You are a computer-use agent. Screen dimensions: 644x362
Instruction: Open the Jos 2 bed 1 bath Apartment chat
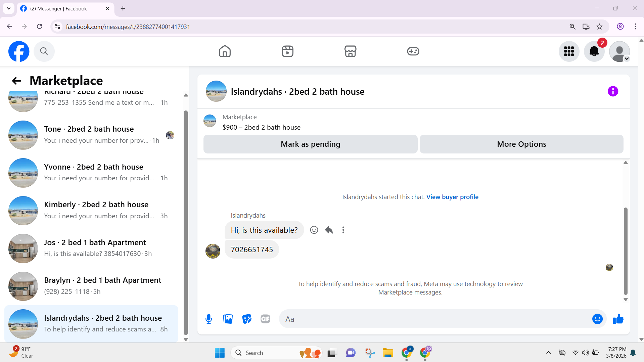(91, 248)
